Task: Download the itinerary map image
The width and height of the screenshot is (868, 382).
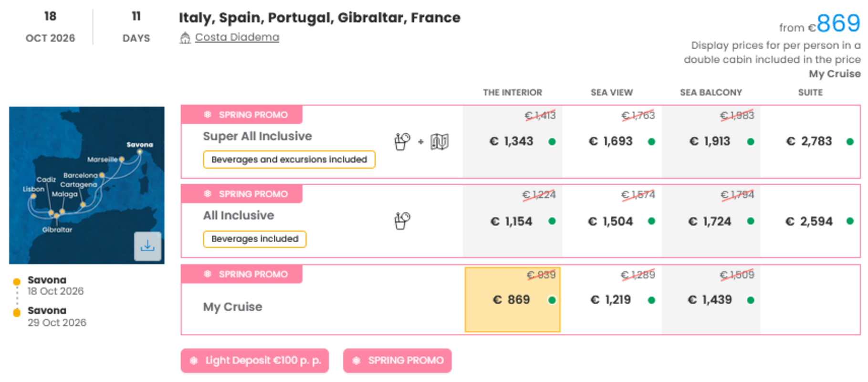Action: 147,246
